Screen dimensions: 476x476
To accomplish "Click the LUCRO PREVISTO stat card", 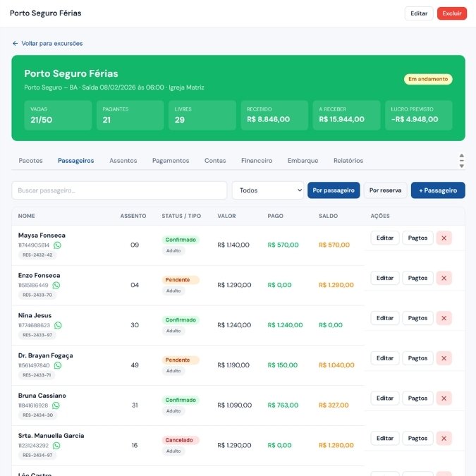I will click(419, 116).
